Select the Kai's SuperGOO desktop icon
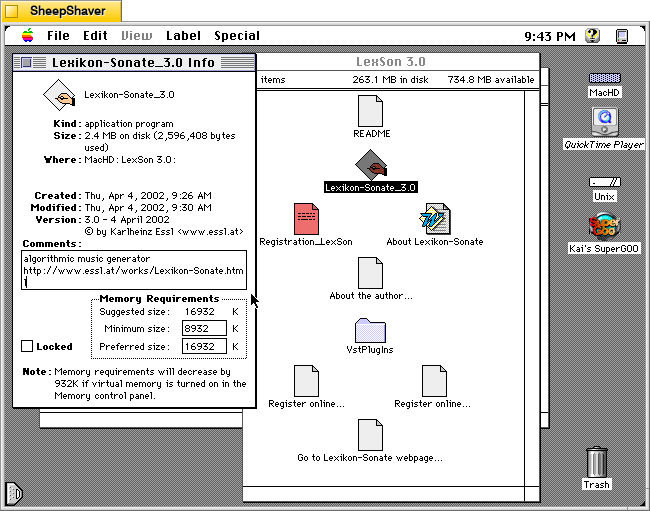 605,226
